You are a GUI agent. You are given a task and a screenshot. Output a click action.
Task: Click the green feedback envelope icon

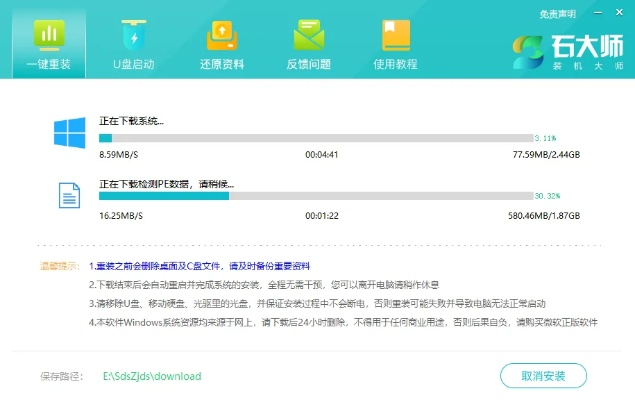click(x=309, y=35)
